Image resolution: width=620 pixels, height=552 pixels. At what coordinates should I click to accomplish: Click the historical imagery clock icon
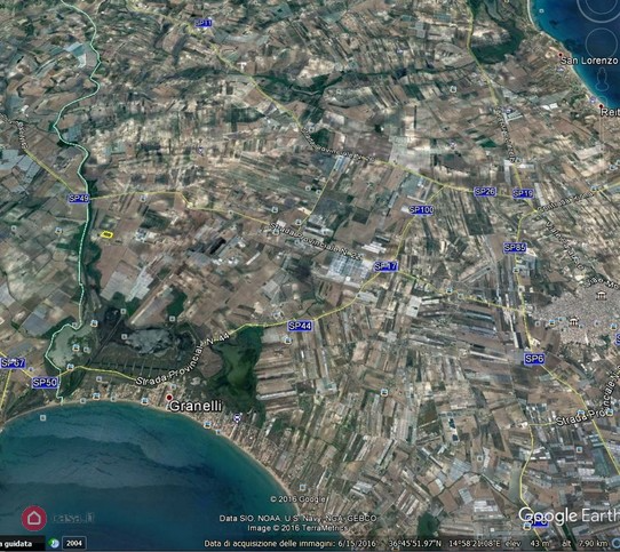53,543
